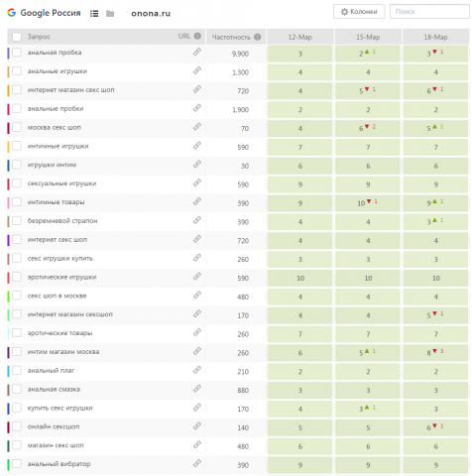Click the green color marker for секс шоп в москве
Viewport: 472px width, 476px height.
(x=8, y=296)
